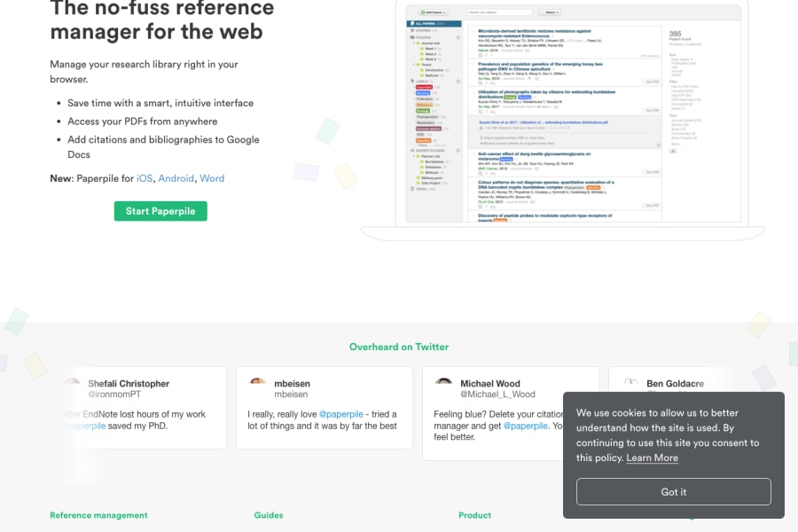This screenshot has width=798, height=532.
Task: Click tweet text 'I really, really love'
Action: coord(282,414)
